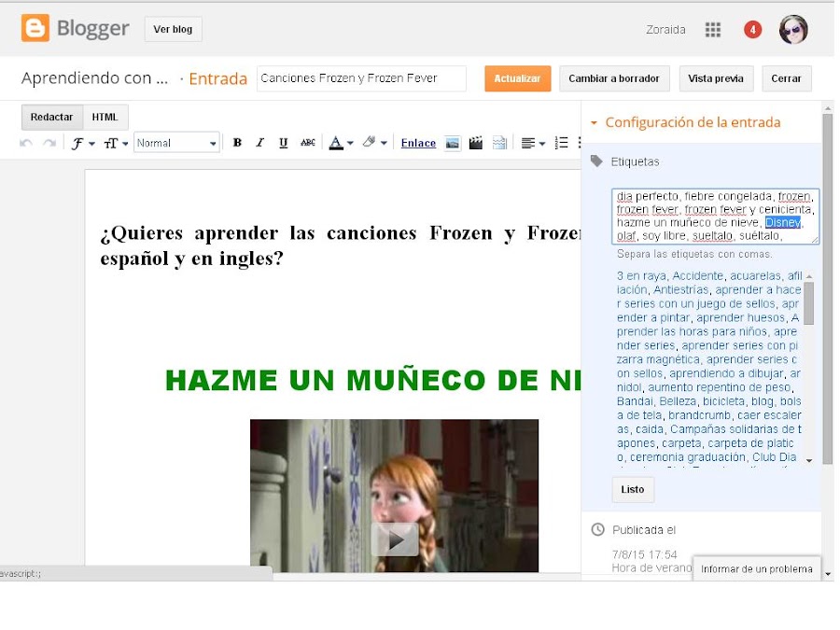840x630 pixels.
Task: Select the suggested label aprendiendo a dibujar
Action: (x=726, y=373)
